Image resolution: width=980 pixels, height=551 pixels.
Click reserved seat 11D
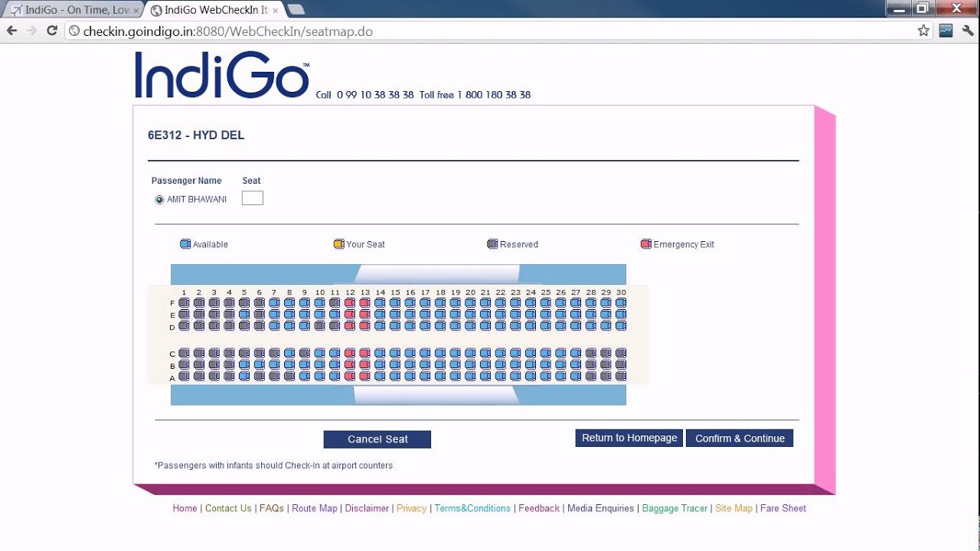(335, 326)
